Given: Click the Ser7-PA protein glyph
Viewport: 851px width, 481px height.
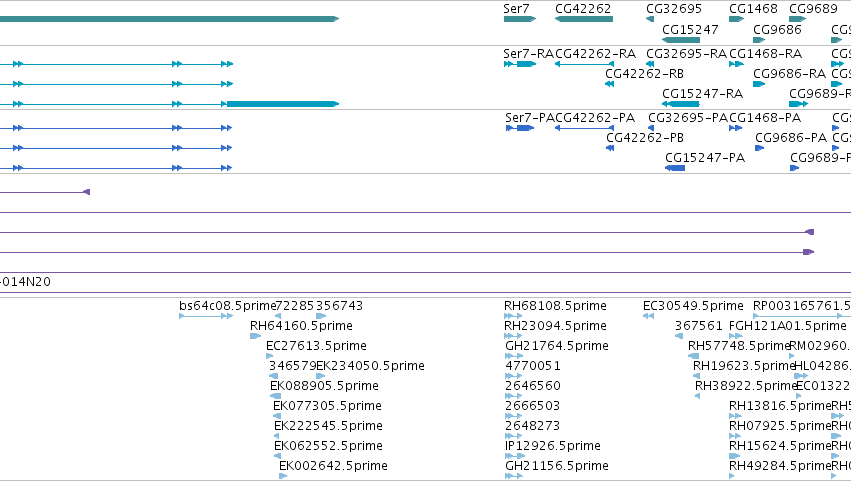Looking at the screenshot, I should tap(520, 128).
